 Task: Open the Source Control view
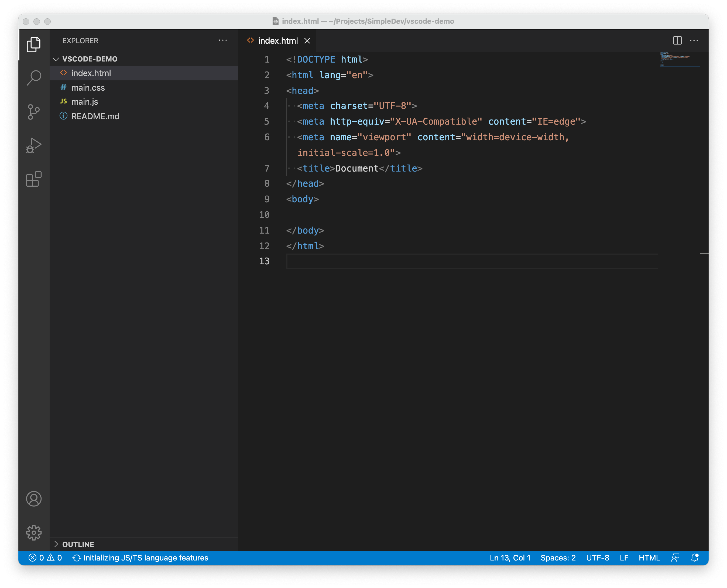(x=34, y=112)
